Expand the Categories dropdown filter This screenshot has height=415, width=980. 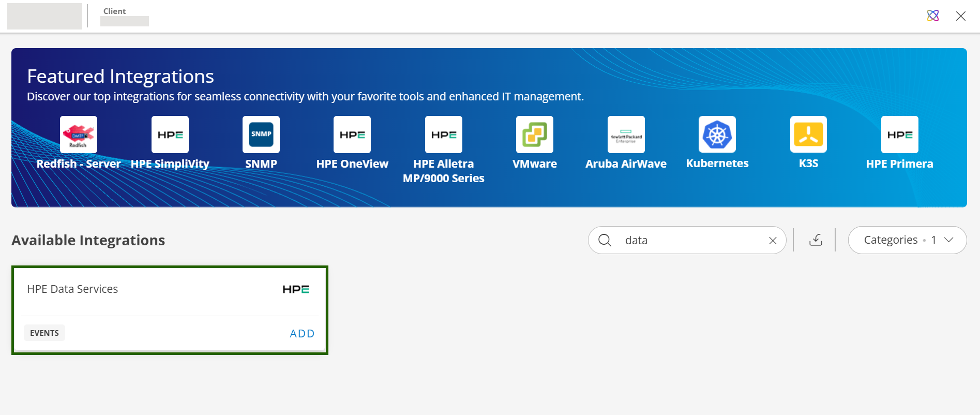tap(907, 240)
